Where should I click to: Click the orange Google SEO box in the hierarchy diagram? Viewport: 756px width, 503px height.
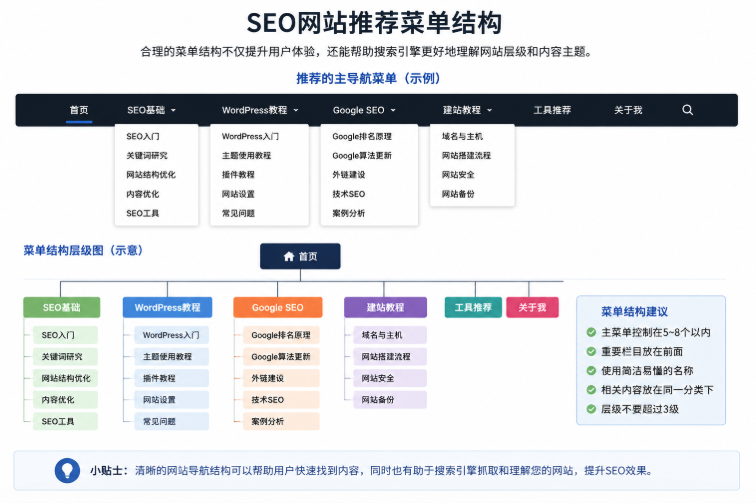[x=278, y=307]
